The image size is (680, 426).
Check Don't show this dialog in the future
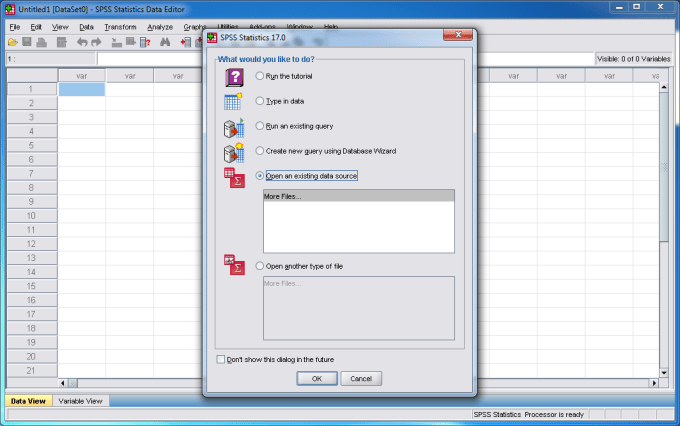click(x=221, y=359)
